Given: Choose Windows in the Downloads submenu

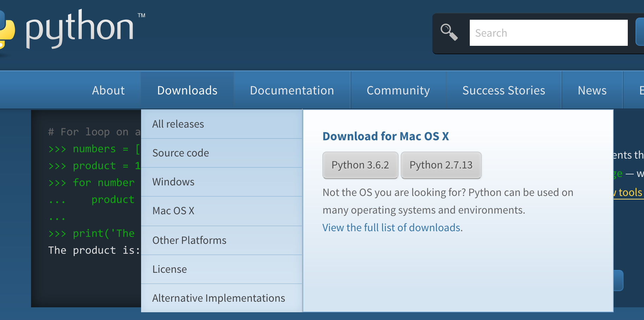Looking at the screenshot, I should tap(221, 182).
